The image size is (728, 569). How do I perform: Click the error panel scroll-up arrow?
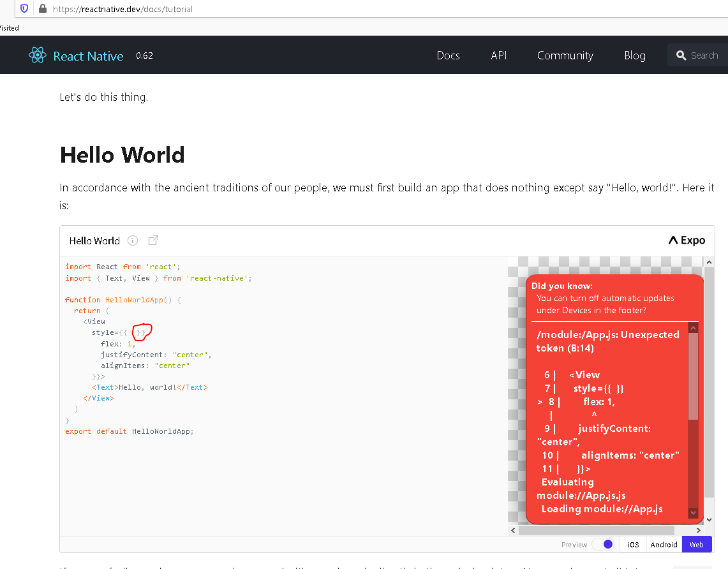(x=693, y=328)
